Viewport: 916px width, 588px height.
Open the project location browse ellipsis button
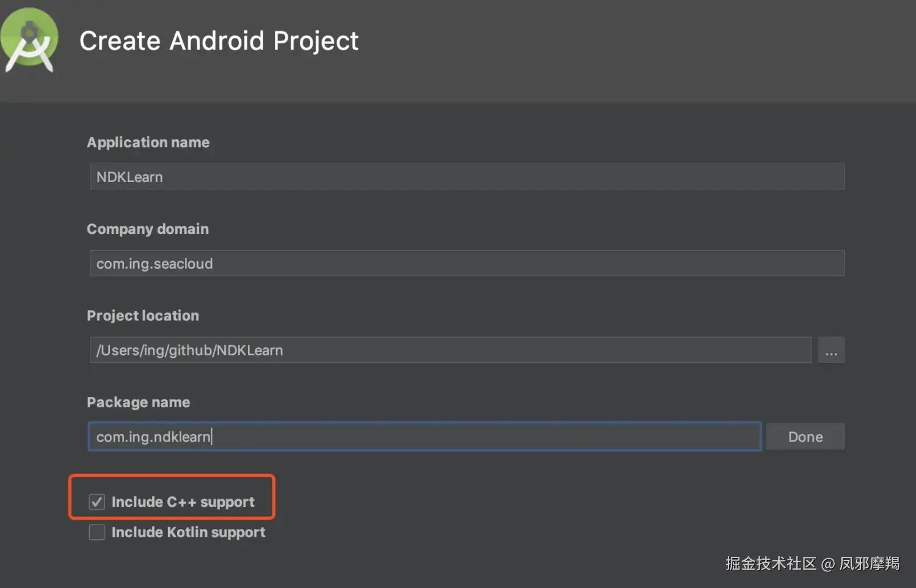click(x=831, y=350)
